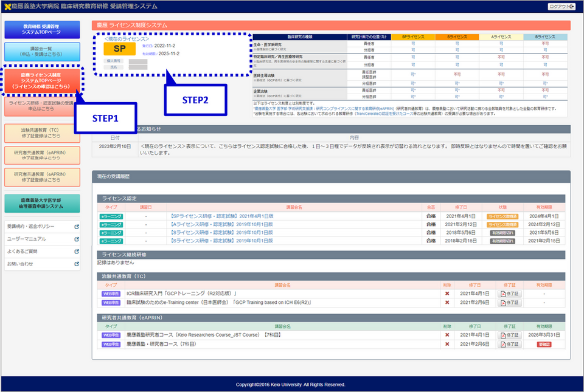Click the external link icon beside 受講規約・返金ポリシー
The width and height of the screenshot is (584, 392).
77,227
